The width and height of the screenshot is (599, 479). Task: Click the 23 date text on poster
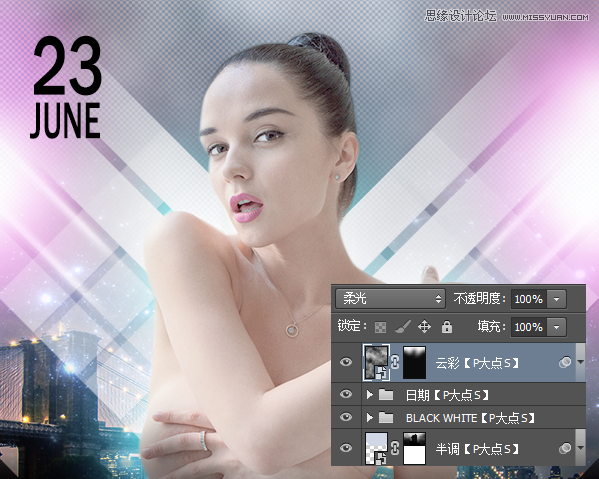pyautogui.click(x=67, y=65)
